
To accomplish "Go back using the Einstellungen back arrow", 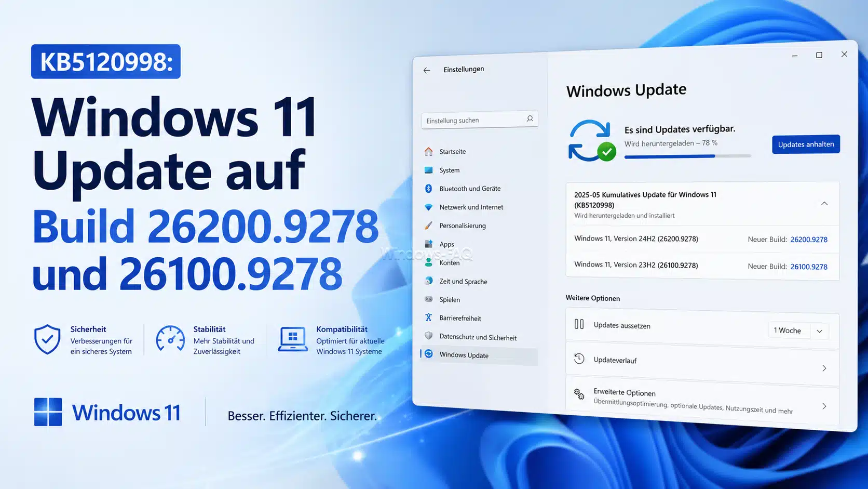I will pos(427,70).
